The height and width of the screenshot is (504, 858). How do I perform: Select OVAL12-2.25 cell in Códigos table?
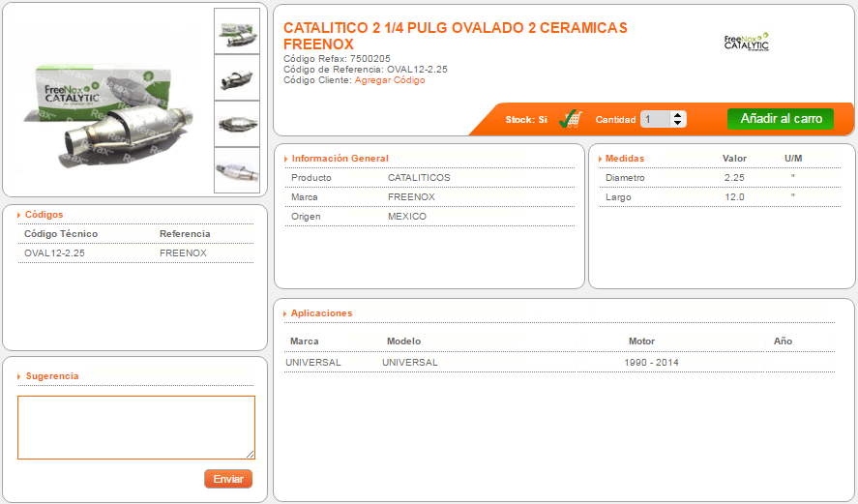[54, 252]
